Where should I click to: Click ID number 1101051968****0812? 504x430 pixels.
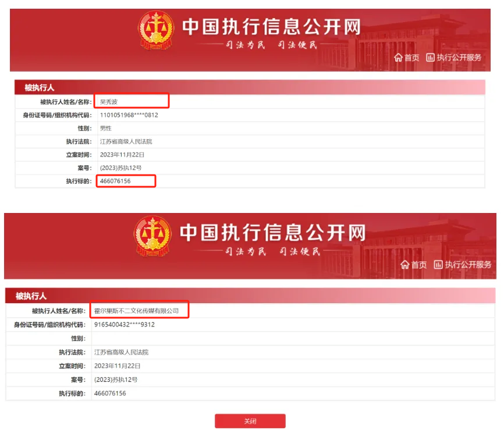coord(129,115)
